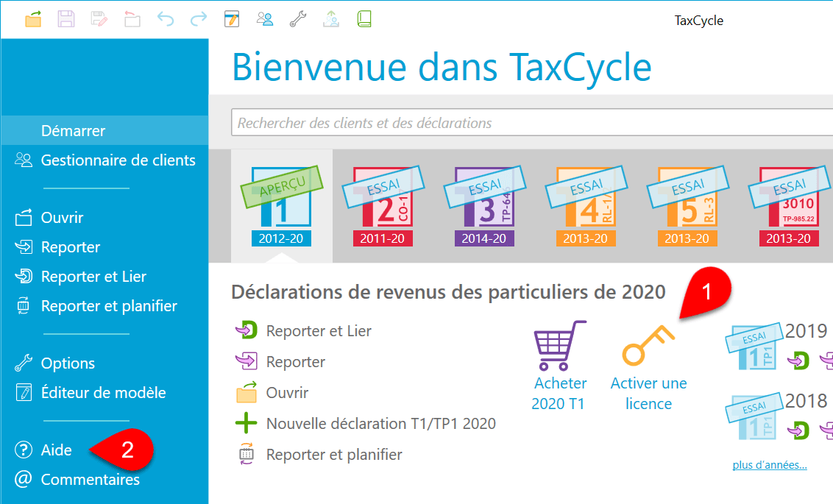This screenshot has height=504, width=833.
Task: Open client manager icon in top toolbar
Action: coord(265,20)
